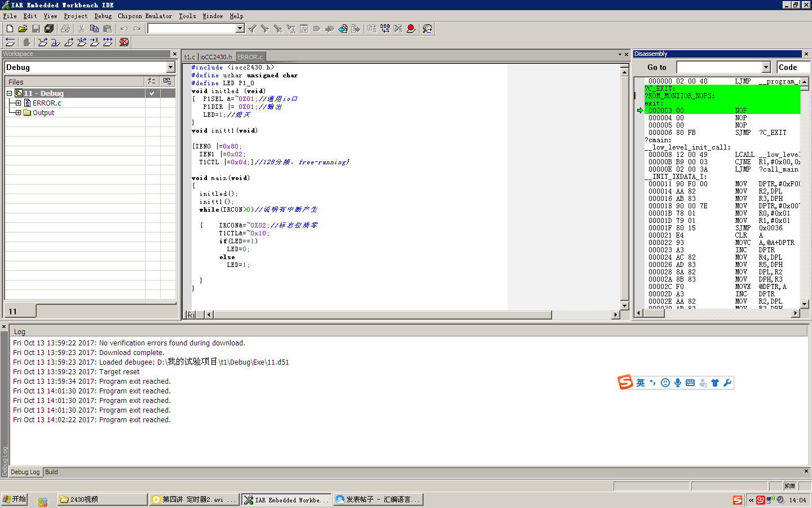Collapse the 11 - Debug project node
Viewport: 812px width, 508px height.
(x=10, y=93)
